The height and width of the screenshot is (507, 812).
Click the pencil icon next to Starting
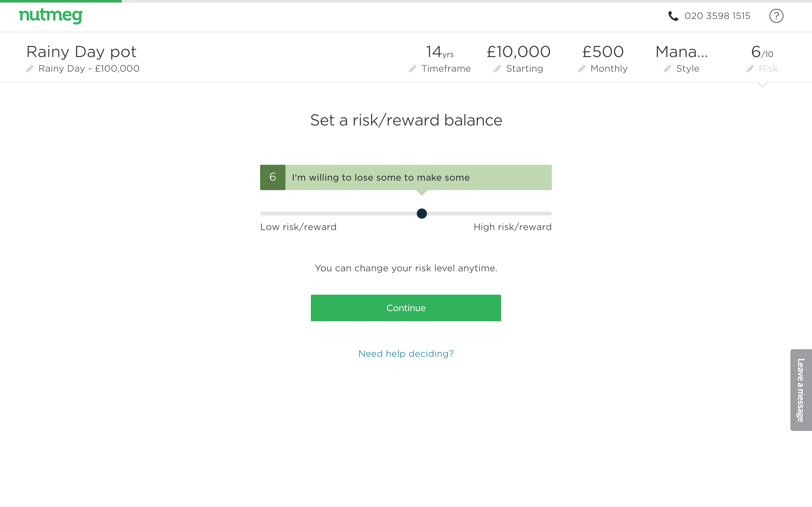tap(497, 69)
